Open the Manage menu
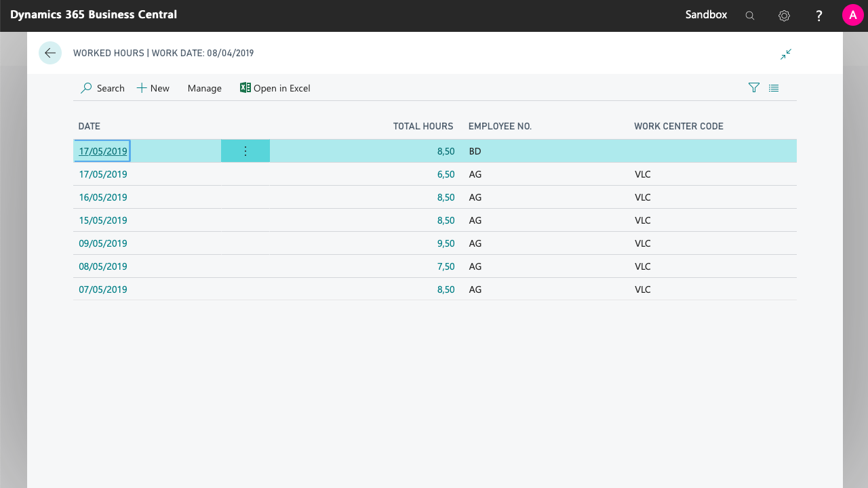868x488 pixels. (x=204, y=88)
